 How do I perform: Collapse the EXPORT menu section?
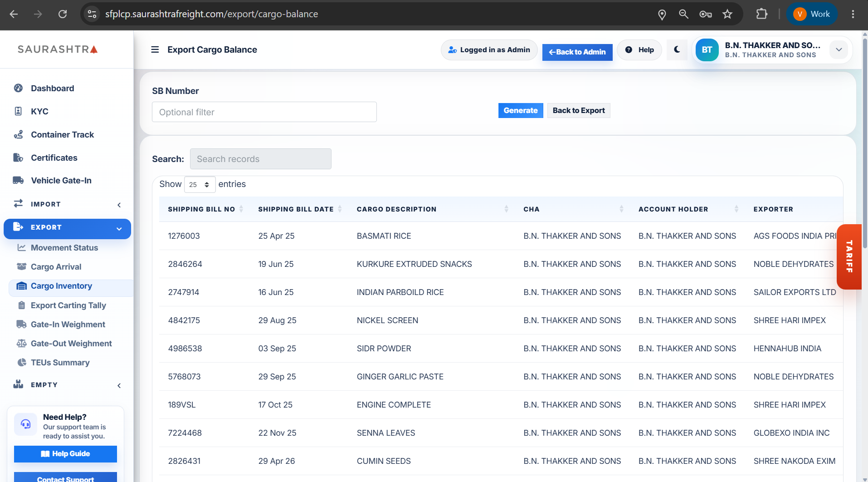click(67, 229)
